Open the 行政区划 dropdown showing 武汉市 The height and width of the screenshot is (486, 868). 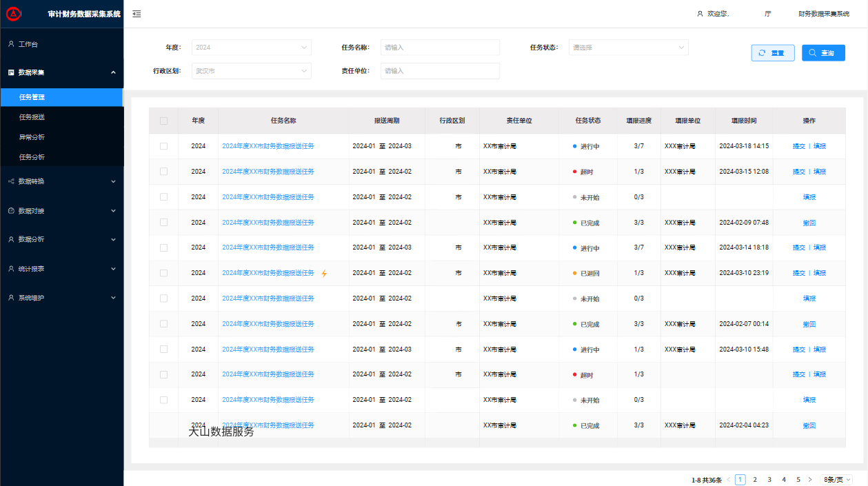tap(252, 71)
